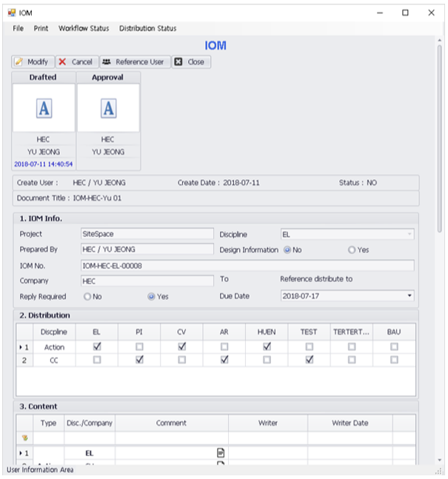Viewport: 448px width, 479px height.
Task: Click the Modify pencil icon
Action: point(19,62)
